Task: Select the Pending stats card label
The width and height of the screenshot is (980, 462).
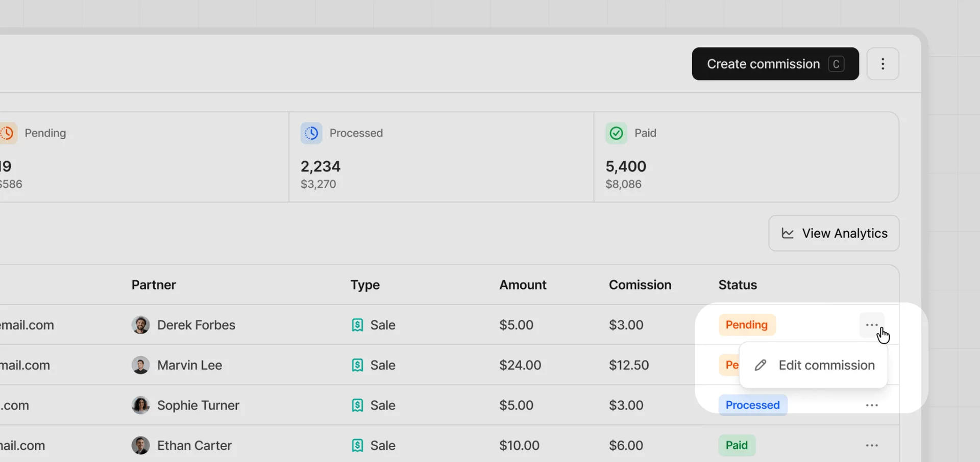Action: 45,133
